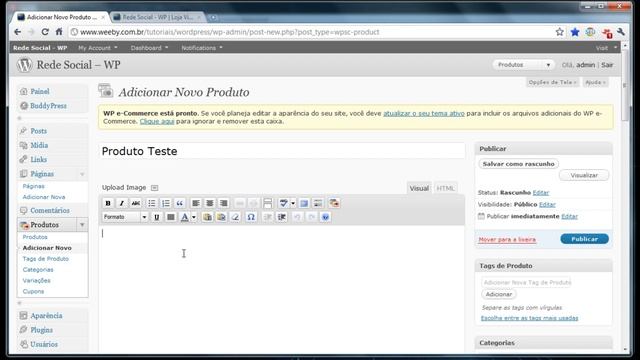Remove formatting with the eraser icon
640x360 pixels.
pyautogui.click(x=235, y=217)
